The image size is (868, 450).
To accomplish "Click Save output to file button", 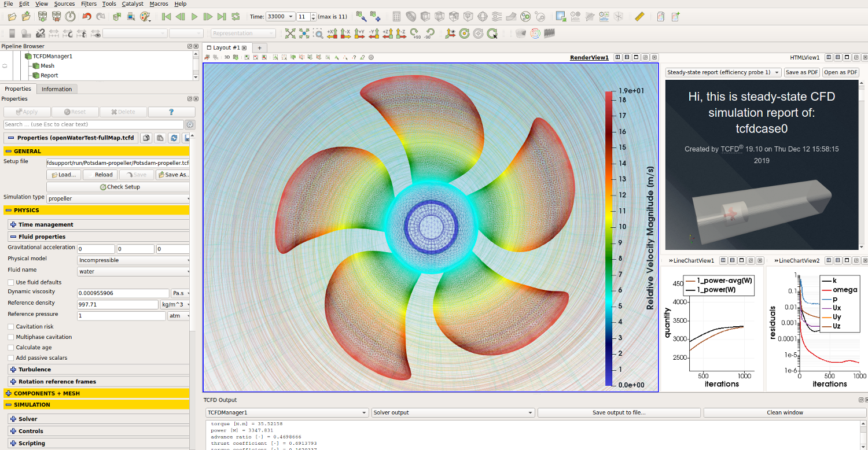I will click(619, 412).
